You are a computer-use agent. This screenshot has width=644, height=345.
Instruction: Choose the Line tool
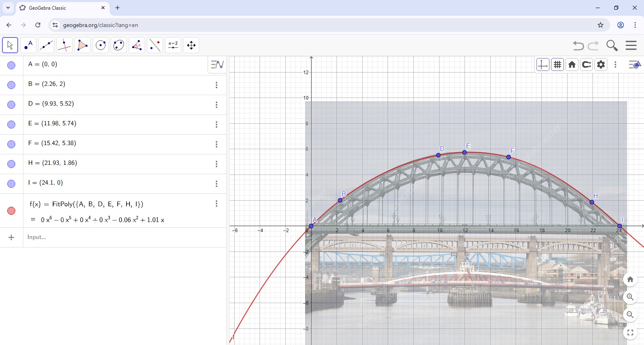click(46, 45)
